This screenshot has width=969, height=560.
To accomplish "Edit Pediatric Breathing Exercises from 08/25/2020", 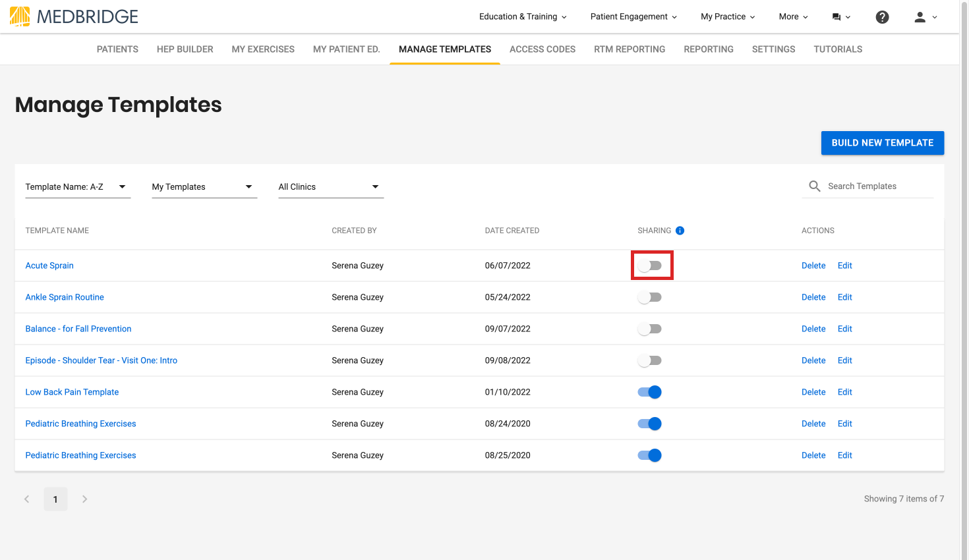I will pos(845,455).
